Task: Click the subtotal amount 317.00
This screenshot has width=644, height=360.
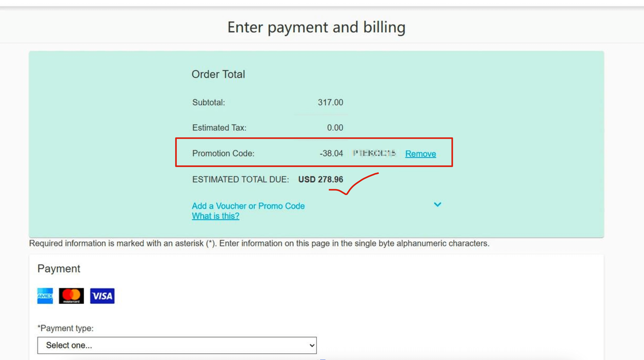Action: (x=330, y=102)
